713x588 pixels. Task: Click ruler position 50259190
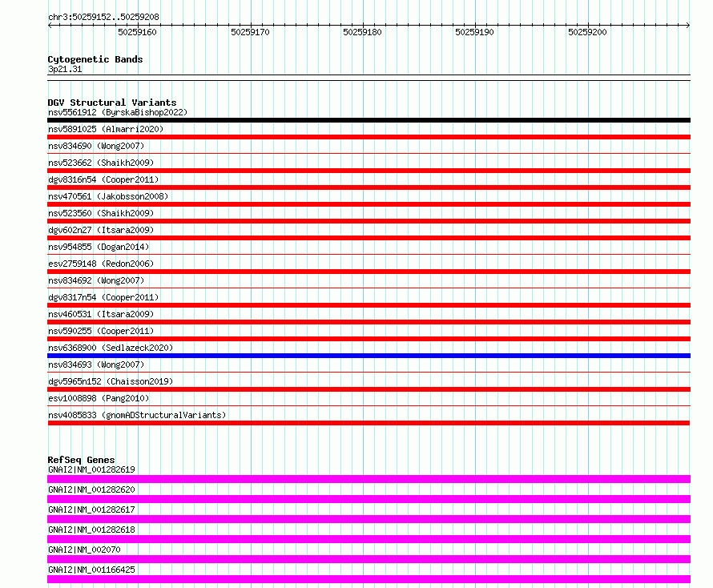(475, 32)
